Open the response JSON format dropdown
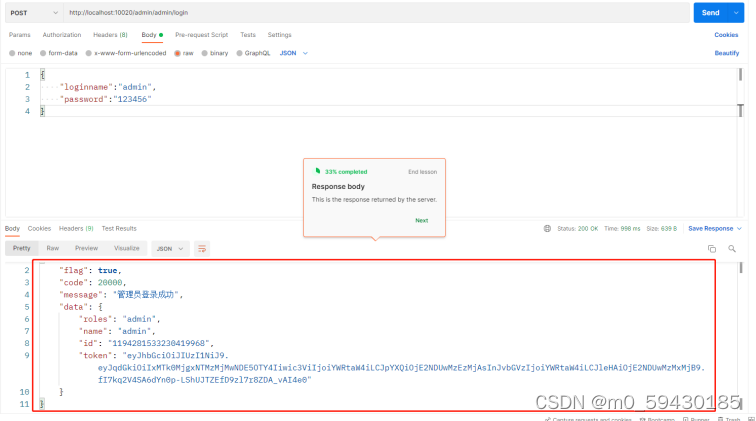Viewport: 756px width, 421px height. click(x=170, y=249)
